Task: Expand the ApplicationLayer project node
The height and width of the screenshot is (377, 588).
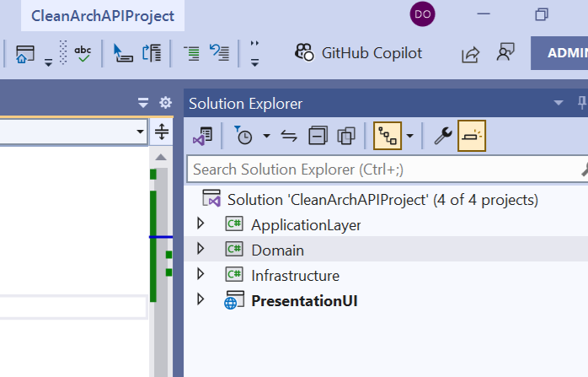Action: [x=200, y=224]
